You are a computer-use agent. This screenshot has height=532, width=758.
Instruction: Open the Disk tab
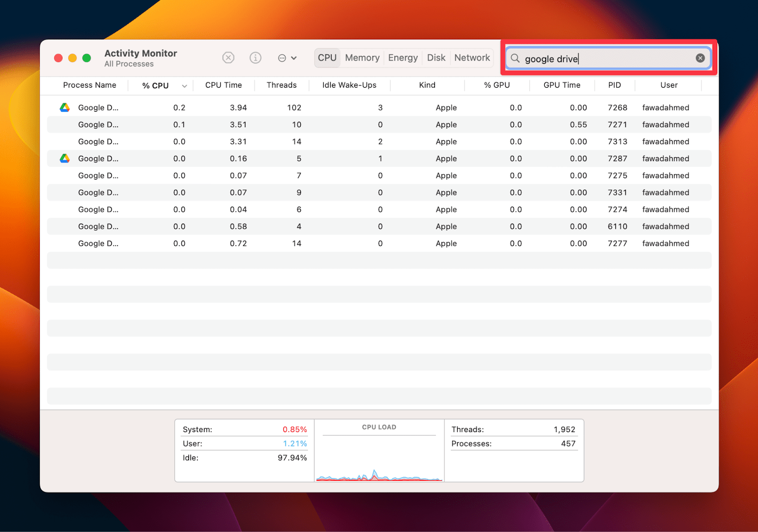pos(436,58)
